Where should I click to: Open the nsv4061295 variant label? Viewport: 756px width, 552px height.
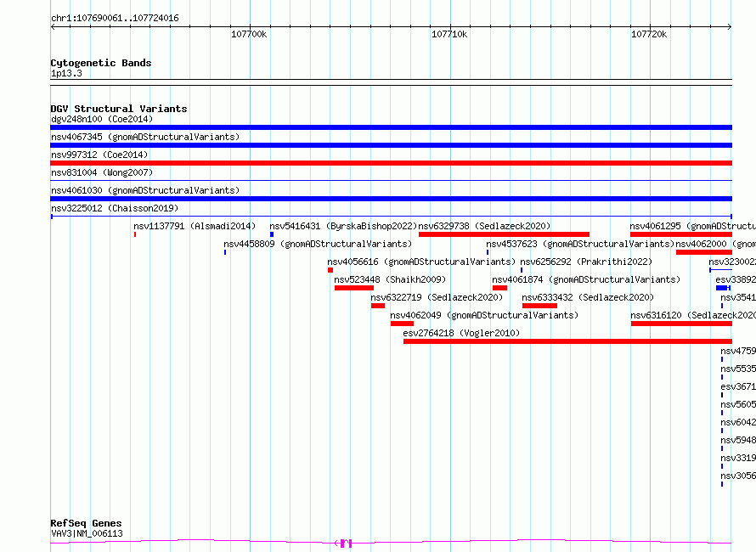point(692,226)
